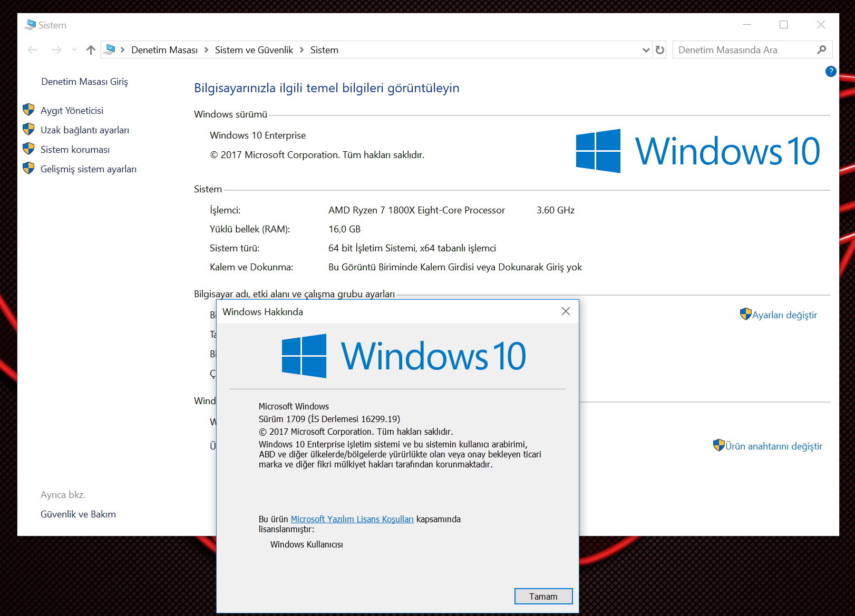
Task: Open Denetim Masası breadcrumb
Action: point(164,50)
